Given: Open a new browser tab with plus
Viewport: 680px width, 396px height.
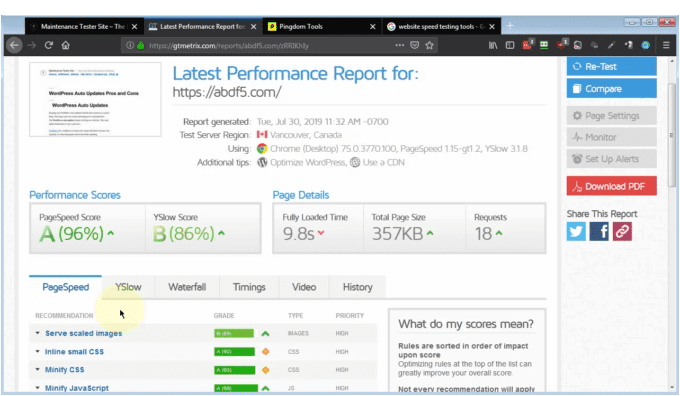Looking at the screenshot, I should pos(510,26).
